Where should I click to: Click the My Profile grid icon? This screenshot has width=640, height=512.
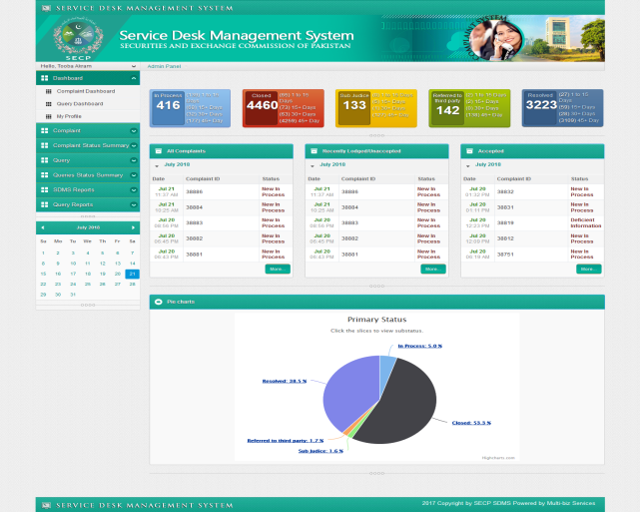48,117
